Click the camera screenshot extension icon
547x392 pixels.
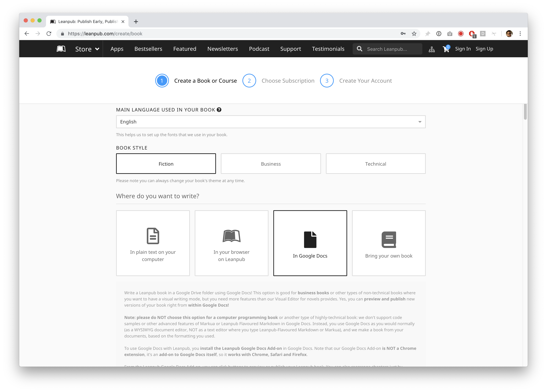(x=450, y=34)
